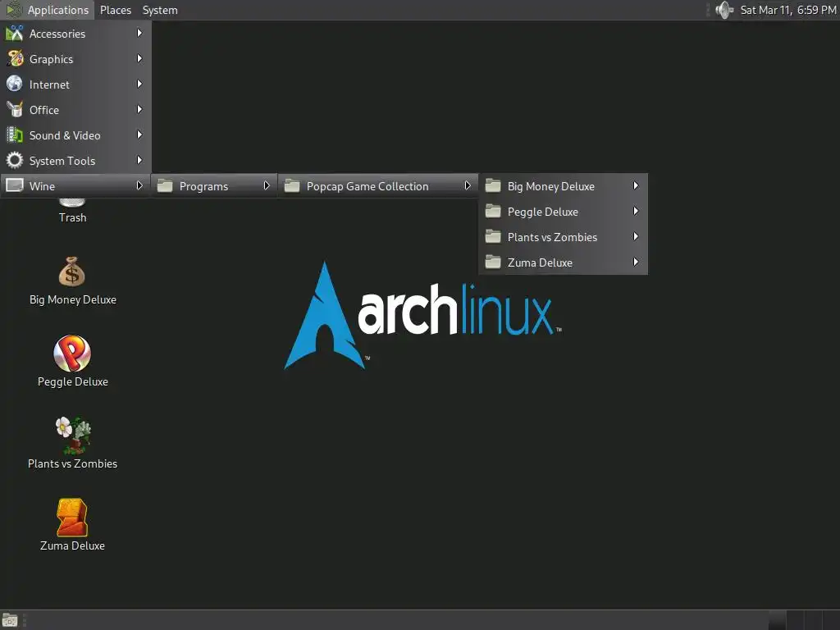This screenshot has height=630, width=840.
Task: Expand the Peggle Deluxe submenu arrow
Action: pos(636,211)
